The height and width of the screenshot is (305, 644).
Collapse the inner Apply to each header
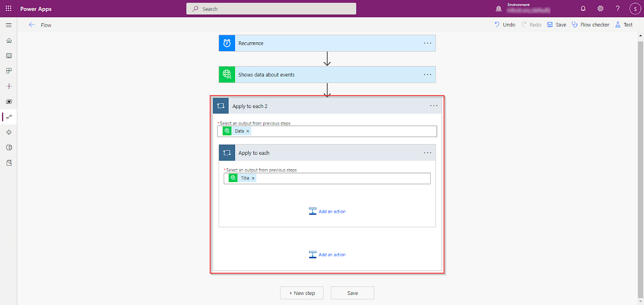[327, 152]
